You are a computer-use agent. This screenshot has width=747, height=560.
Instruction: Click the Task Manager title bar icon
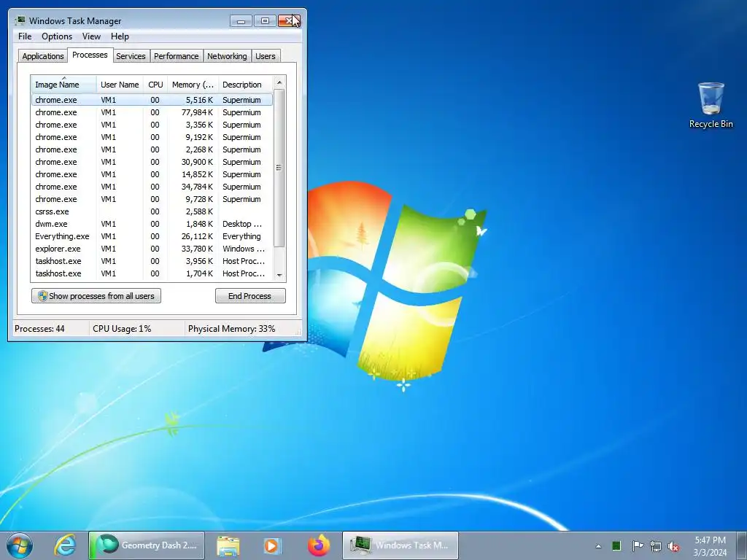click(x=20, y=21)
